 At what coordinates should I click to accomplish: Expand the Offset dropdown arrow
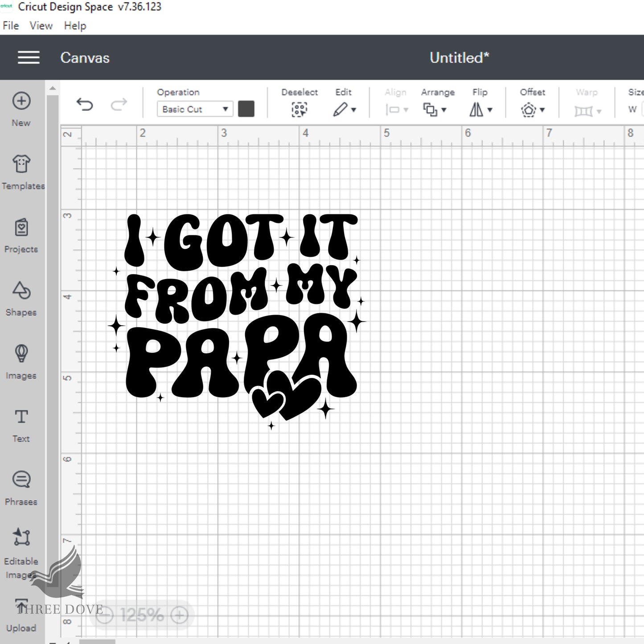coord(542,110)
